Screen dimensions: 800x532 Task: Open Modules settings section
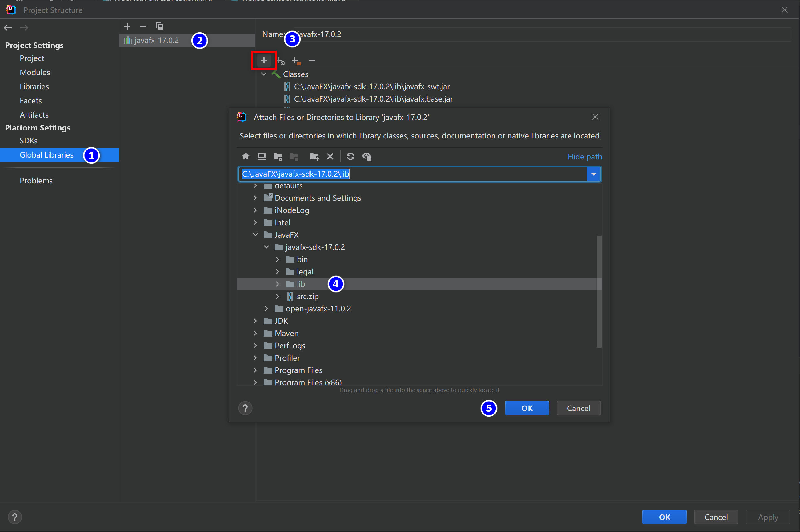click(x=34, y=72)
